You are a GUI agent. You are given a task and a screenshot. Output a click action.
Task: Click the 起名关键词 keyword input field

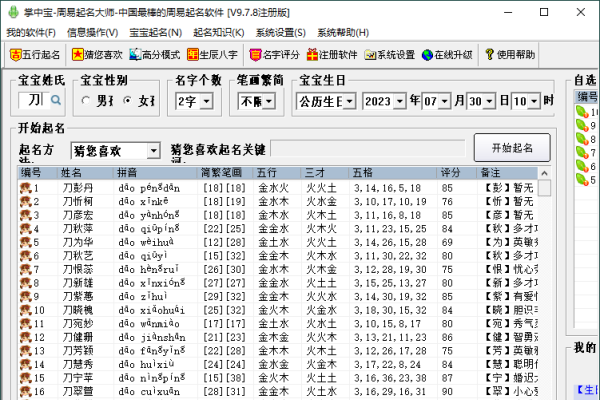pos(368,149)
